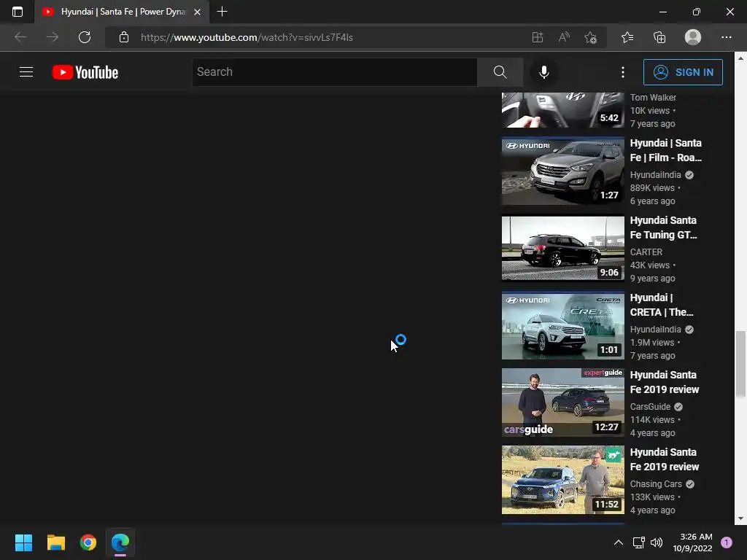Click the browser forward arrow
The image size is (747, 560).
[x=53, y=37]
